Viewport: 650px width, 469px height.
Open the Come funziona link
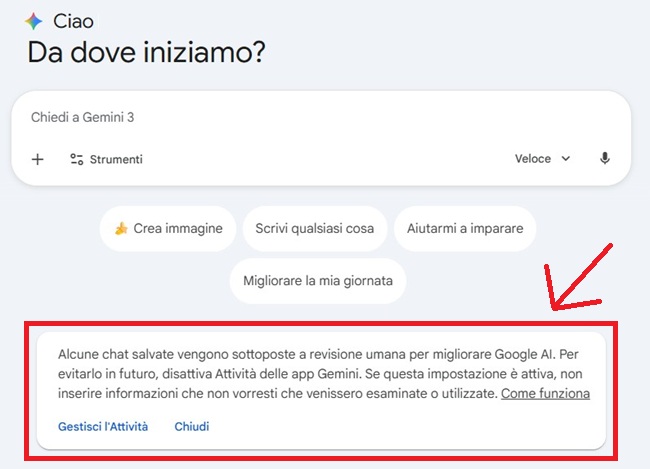click(x=545, y=393)
